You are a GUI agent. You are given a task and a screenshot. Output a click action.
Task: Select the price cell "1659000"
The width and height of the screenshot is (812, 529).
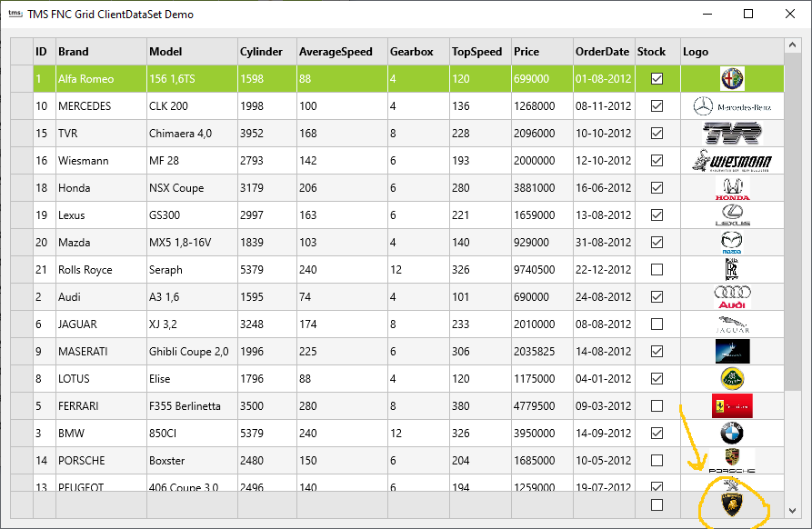(x=542, y=215)
